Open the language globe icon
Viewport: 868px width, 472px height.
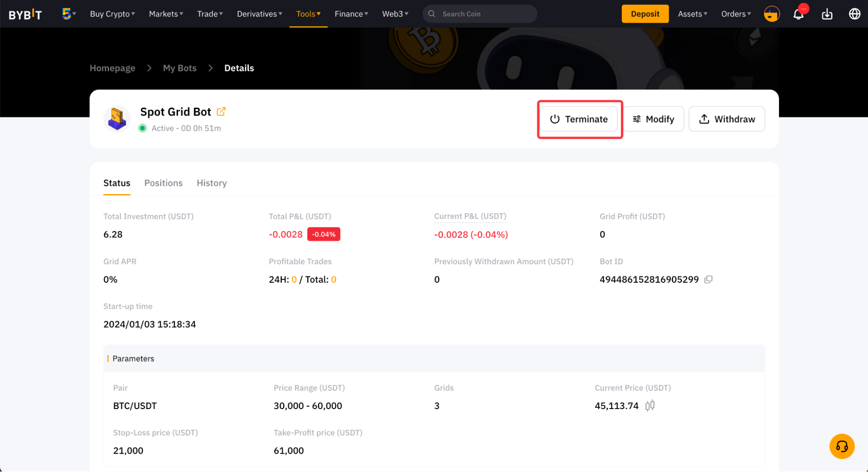(x=854, y=14)
